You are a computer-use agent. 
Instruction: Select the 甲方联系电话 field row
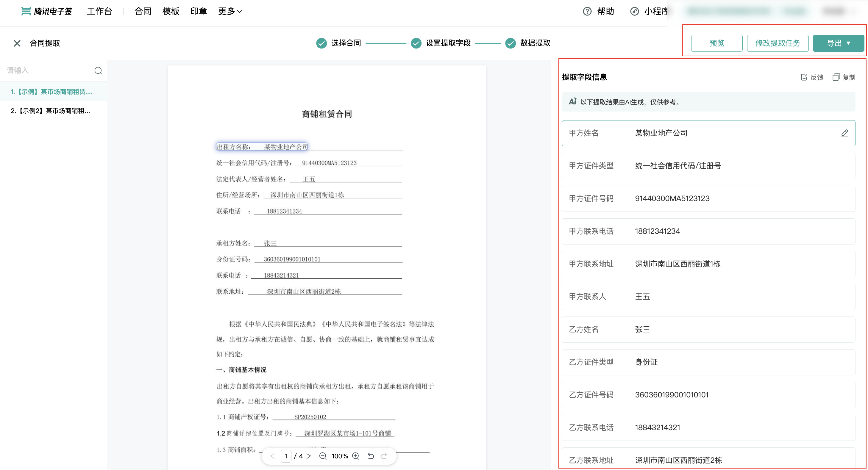pyautogui.click(x=709, y=231)
